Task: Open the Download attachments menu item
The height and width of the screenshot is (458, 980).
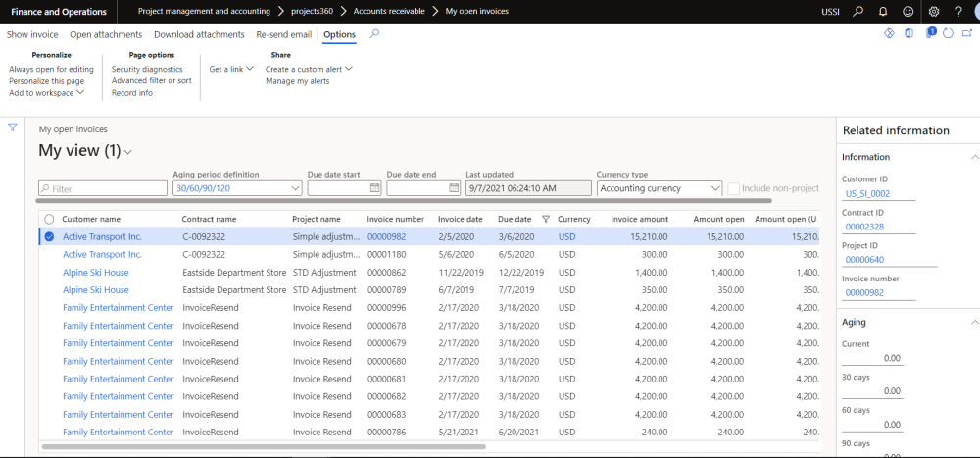Action: point(199,34)
